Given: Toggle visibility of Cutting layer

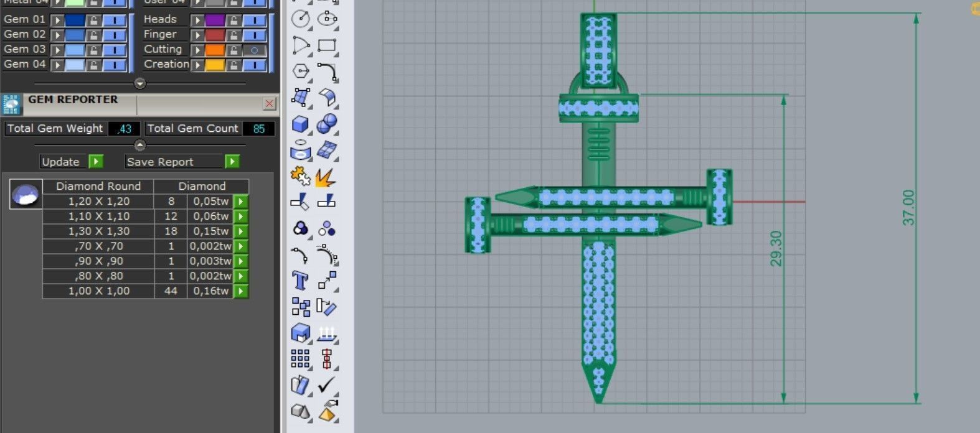Looking at the screenshot, I should click(x=255, y=50).
